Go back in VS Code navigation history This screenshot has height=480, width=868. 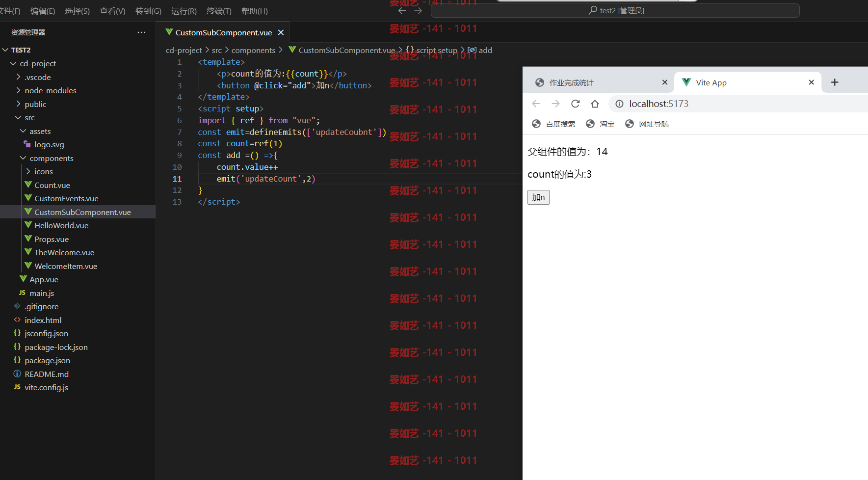(x=402, y=10)
